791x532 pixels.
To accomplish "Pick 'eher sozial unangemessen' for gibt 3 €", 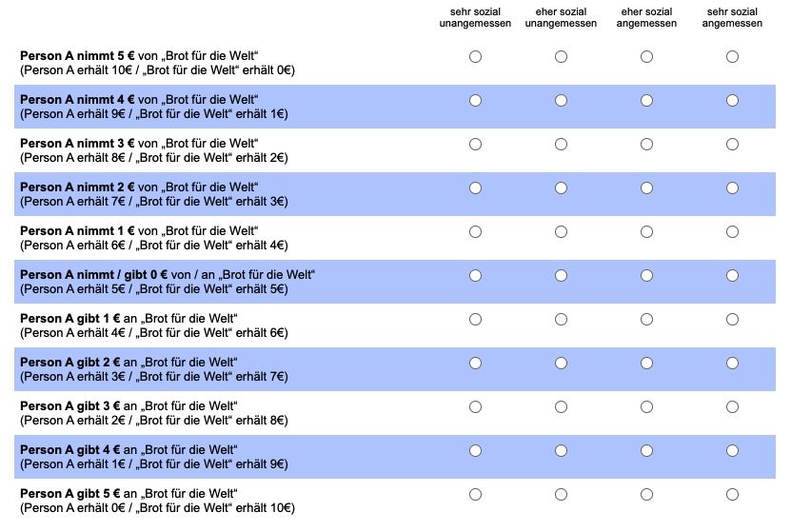I will click(561, 407).
